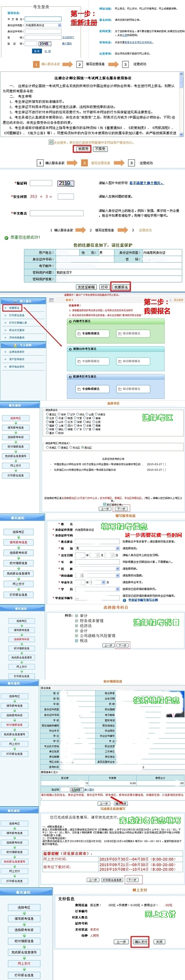Toggle the 审计 subject checkbox
The width and height of the screenshot is (185, 980).
[x=76, y=615]
